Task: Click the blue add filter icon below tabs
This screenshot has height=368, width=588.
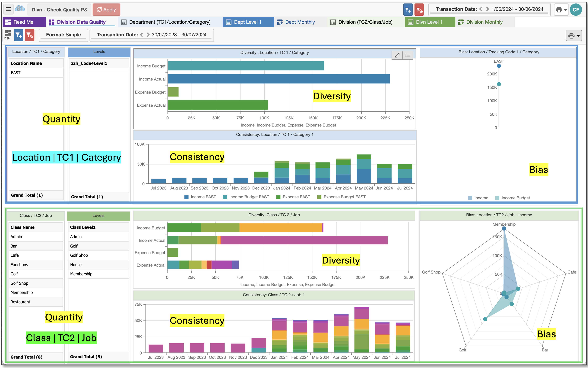Action: click(x=18, y=35)
